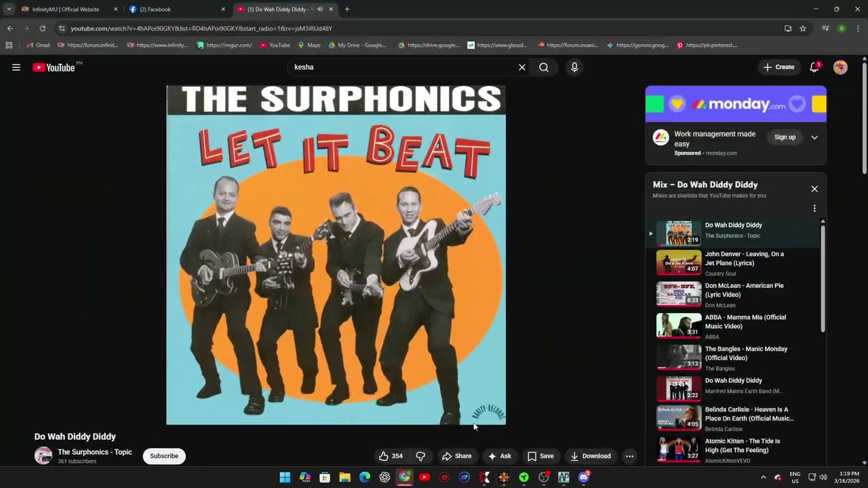868x488 pixels.
Task: Save video to a playlist
Action: click(540, 456)
